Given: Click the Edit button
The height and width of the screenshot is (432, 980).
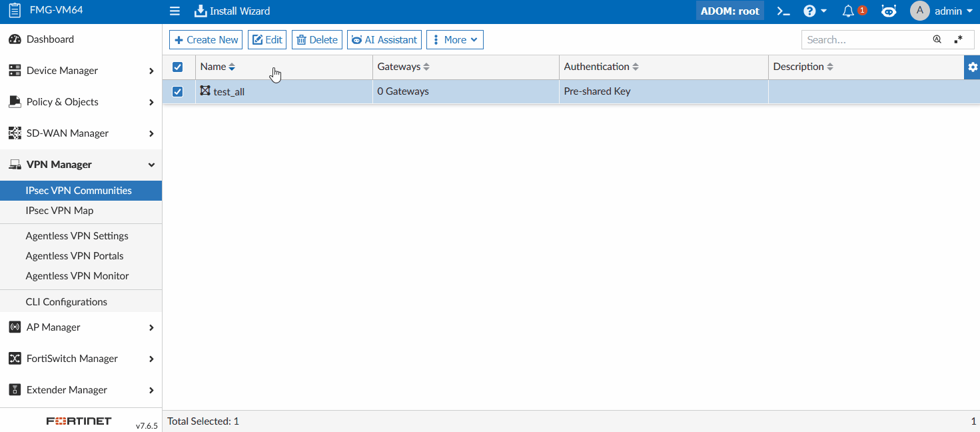Looking at the screenshot, I should point(267,40).
